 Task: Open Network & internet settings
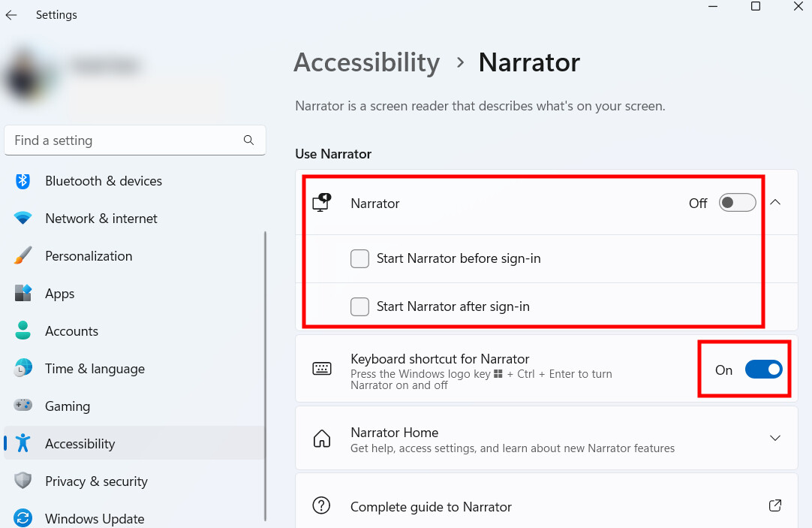[x=134, y=218]
